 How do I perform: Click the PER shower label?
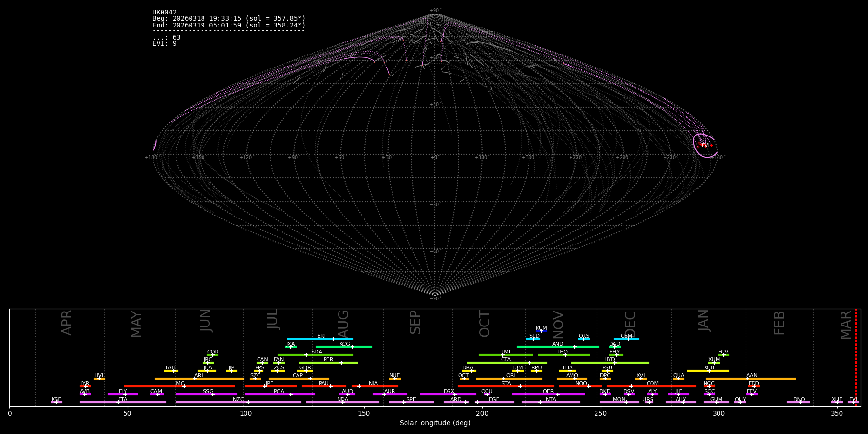(x=328, y=360)
